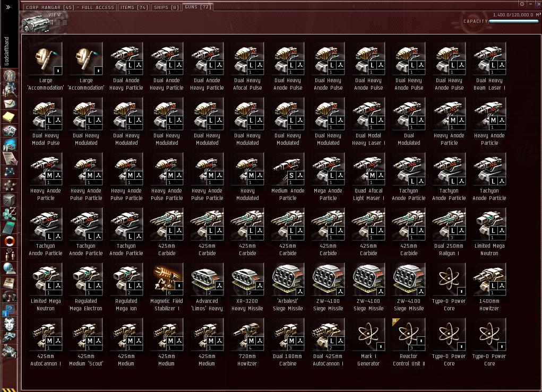Select the Dual Heavy Beam Laser I item
Image resolution: width=542 pixels, height=392 pixels.
pos(489,67)
